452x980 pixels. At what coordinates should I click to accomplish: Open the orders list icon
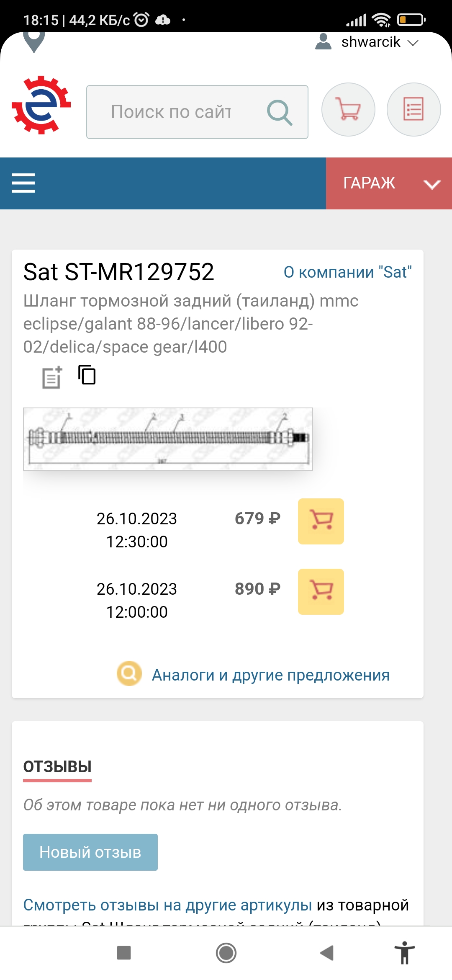point(413,110)
